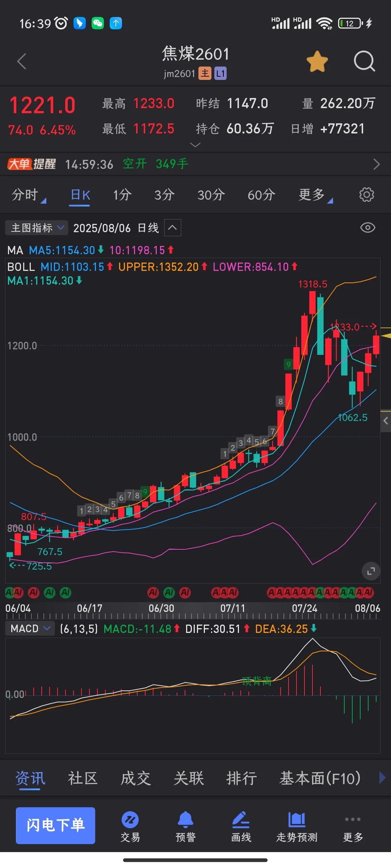Open 更多 period options dropdown
Screen dimensions: 391x868
coord(315,195)
